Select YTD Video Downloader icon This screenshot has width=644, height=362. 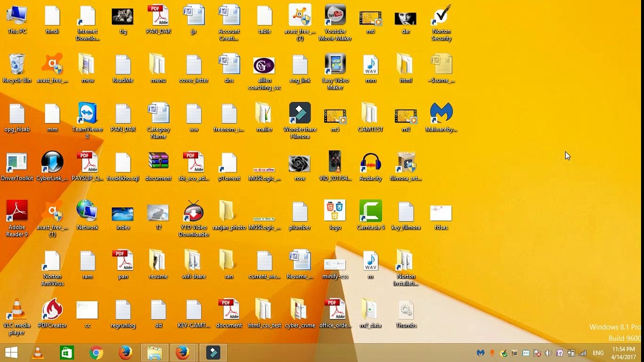(x=194, y=219)
